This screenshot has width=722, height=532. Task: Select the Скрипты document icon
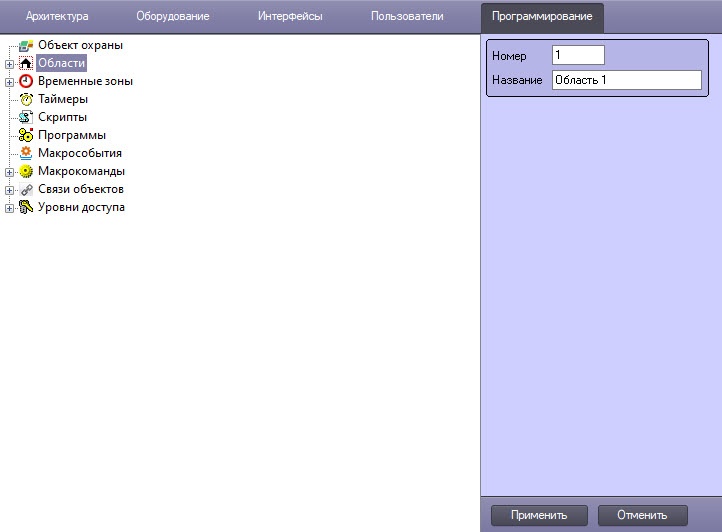point(26,117)
